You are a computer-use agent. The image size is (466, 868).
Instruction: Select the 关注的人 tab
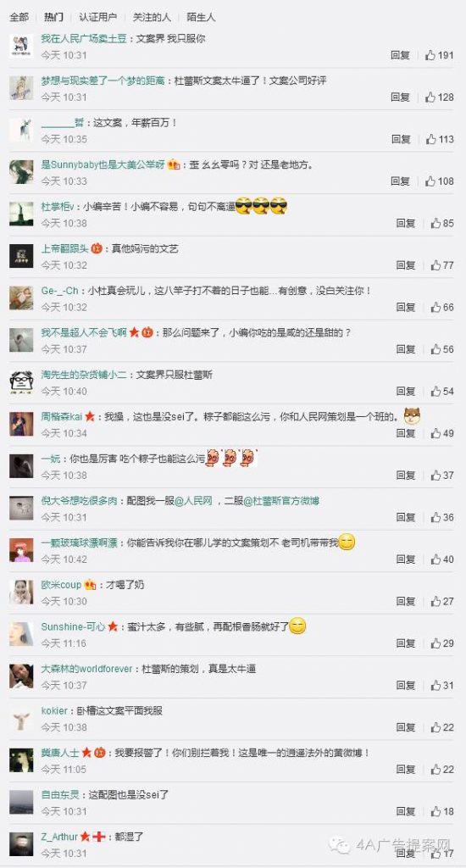[152, 17]
